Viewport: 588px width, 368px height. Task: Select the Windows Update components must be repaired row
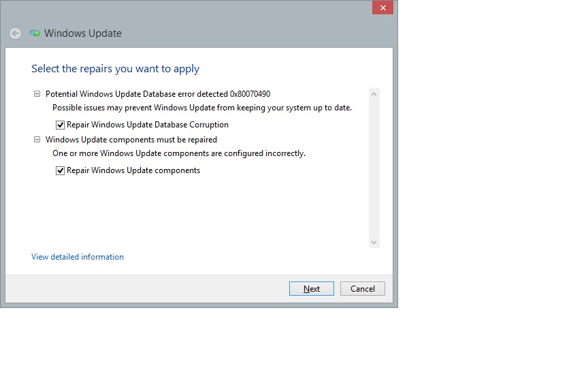(131, 140)
